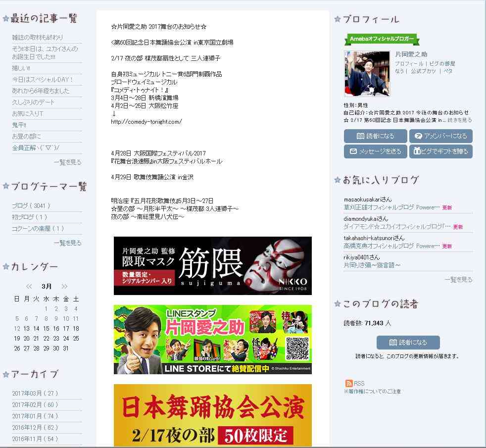Go to next month in calendar
The width and height of the screenshot is (486, 448).
pyautogui.click(x=64, y=286)
